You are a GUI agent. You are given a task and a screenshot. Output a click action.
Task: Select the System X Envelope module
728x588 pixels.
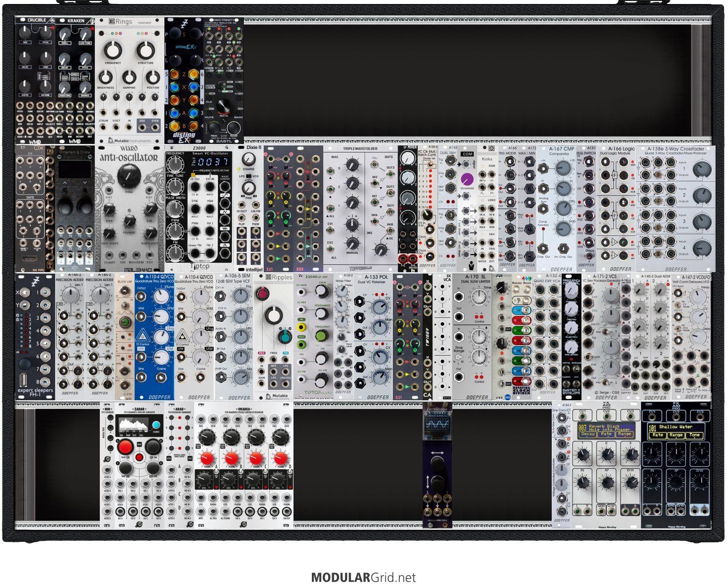click(571, 336)
